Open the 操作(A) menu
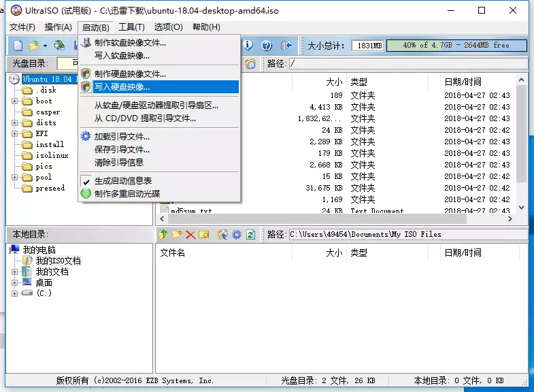The width and height of the screenshot is (534, 392). click(x=59, y=27)
